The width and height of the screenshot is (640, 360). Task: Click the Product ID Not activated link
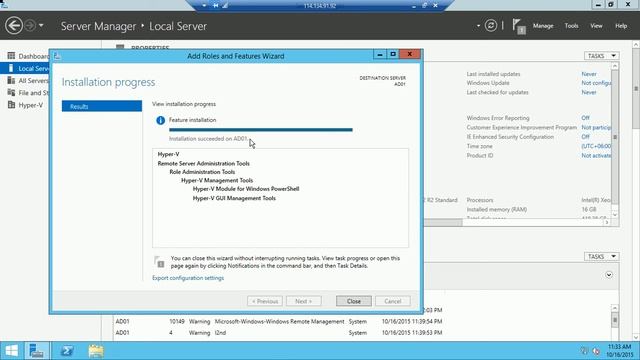[x=596, y=156]
